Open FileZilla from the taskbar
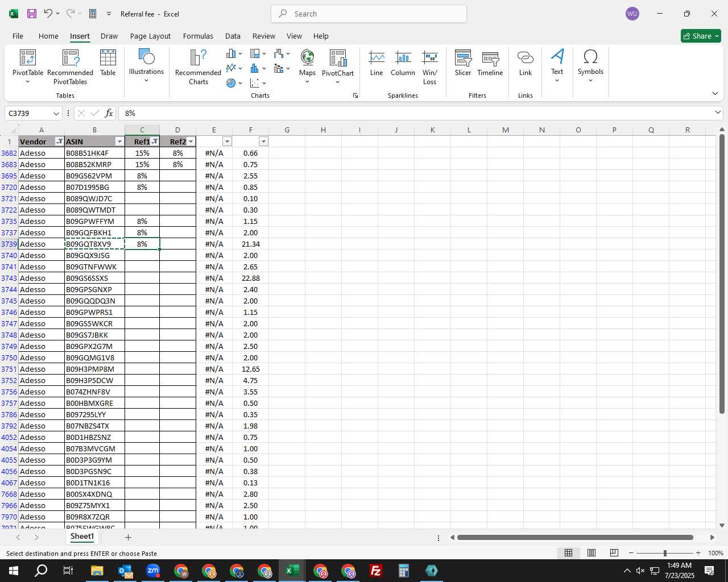This screenshot has height=582, width=728. [x=376, y=571]
